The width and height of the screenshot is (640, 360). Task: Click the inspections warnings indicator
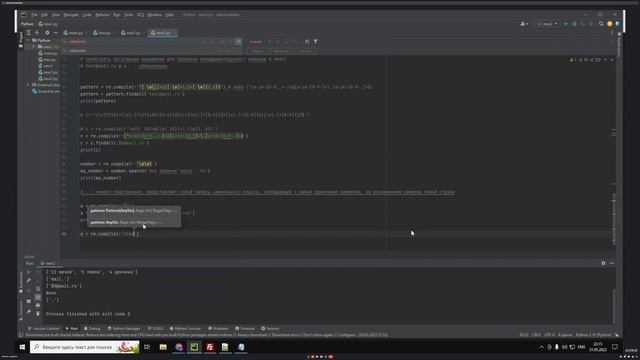(586, 60)
